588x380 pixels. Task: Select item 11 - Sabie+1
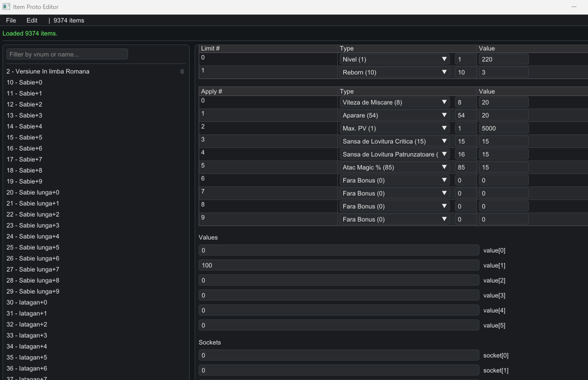[25, 93]
